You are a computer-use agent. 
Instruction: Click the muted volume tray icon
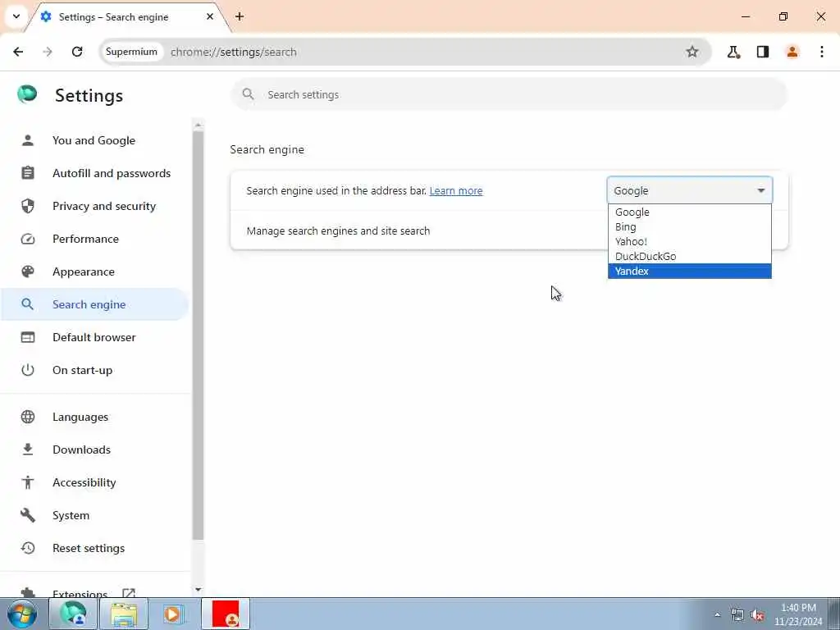(x=757, y=615)
